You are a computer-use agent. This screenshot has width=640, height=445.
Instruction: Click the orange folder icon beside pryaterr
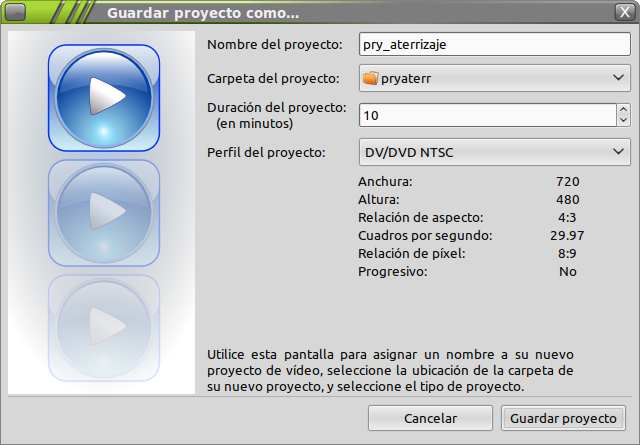[371, 78]
